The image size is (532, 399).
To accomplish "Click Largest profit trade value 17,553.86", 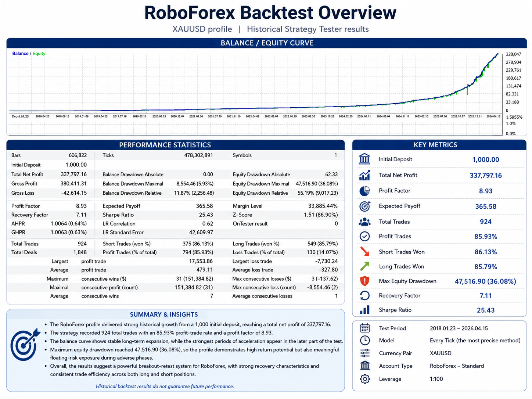I will (201, 261).
